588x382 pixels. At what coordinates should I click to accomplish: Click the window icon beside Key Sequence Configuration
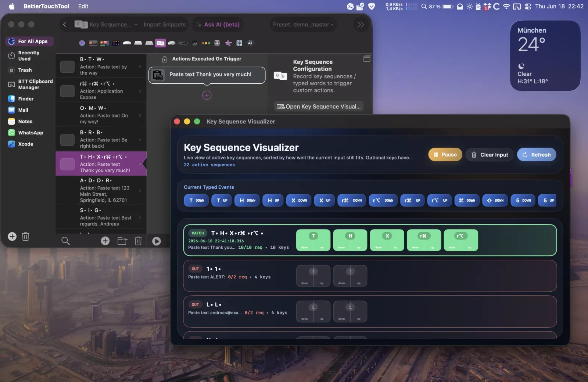[367, 59]
